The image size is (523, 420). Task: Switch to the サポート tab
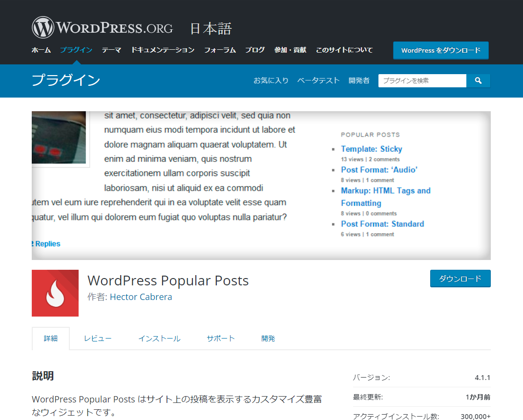click(x=221, y=339)
